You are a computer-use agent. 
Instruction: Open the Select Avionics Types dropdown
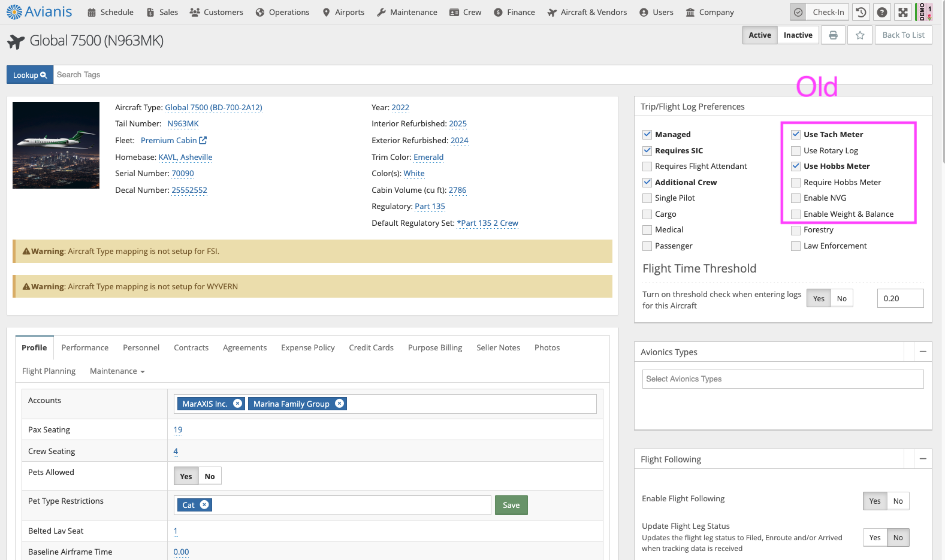(x=783, y=379)
